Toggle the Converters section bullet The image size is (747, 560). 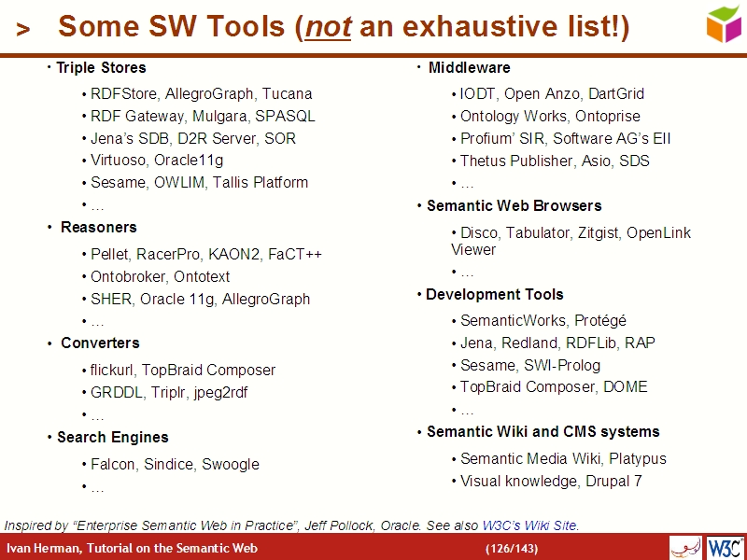pos(48,343)
